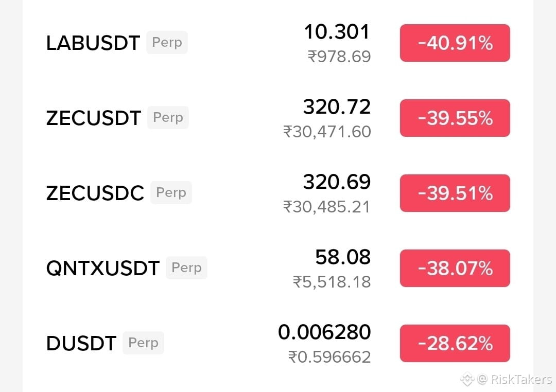The height and width of the screenshot is (392, 556).
Task: Click the Perp tag beside ZECUSDC
Action: (171, 193)
